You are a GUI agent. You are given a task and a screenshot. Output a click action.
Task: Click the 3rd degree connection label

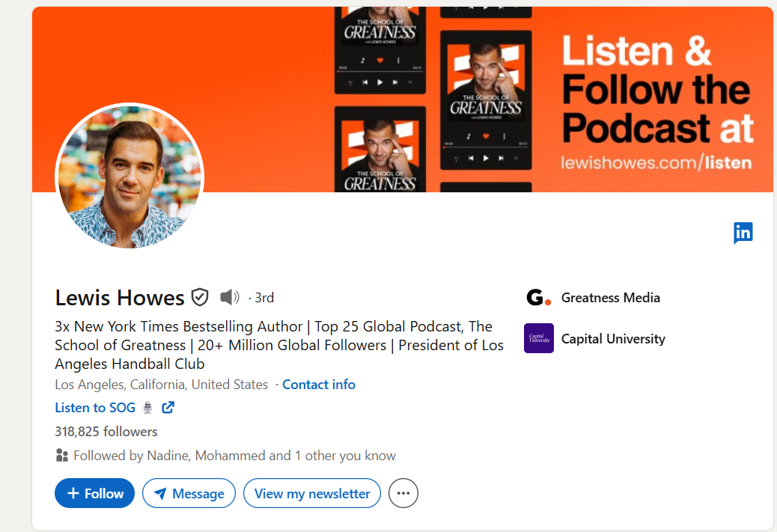264,298
